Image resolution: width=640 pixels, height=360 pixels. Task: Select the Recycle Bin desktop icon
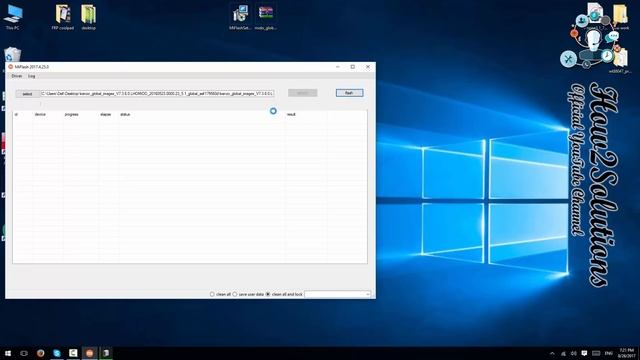tap(12, 55)
